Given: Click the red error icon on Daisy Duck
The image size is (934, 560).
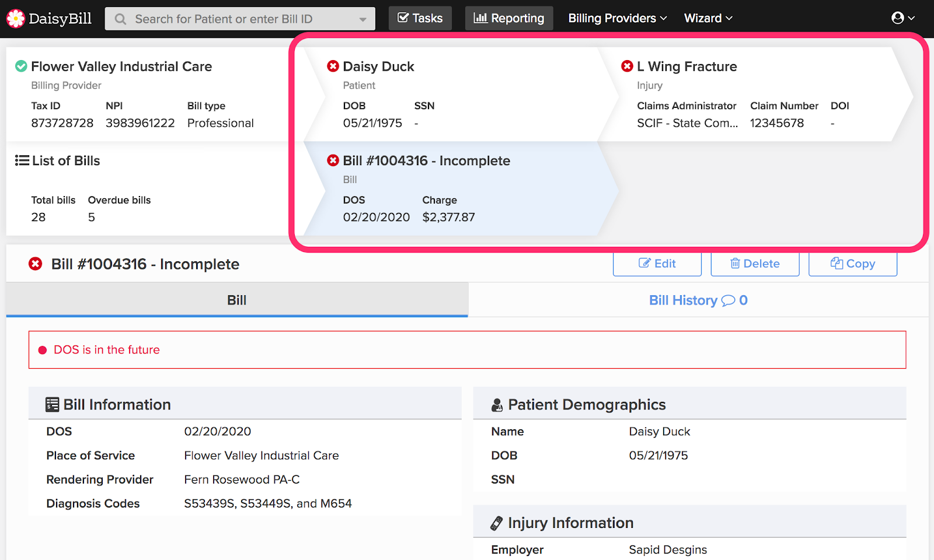Looking at the screenshot, I should pyautogui.click(x=333, y=66).
